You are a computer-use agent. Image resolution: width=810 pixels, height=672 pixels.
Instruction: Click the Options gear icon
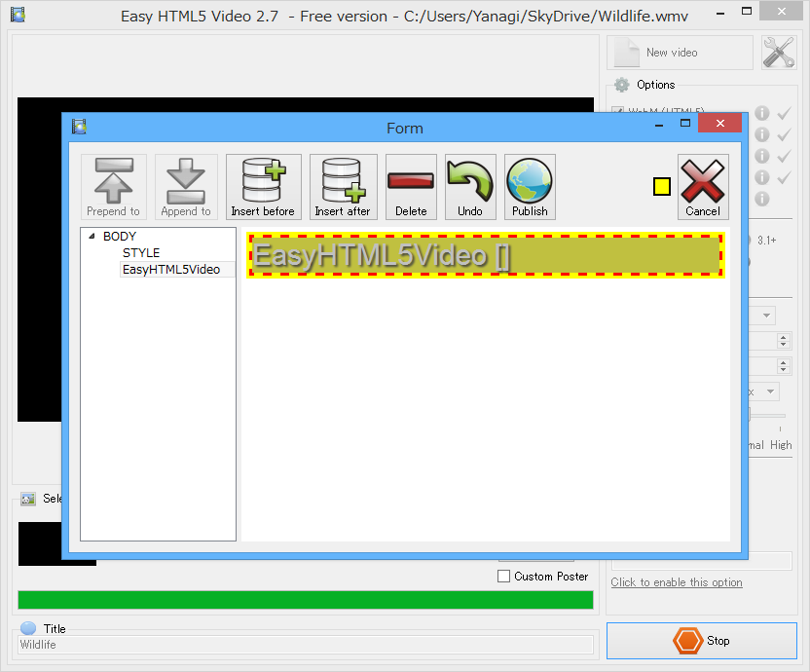[x=622, y=85]
